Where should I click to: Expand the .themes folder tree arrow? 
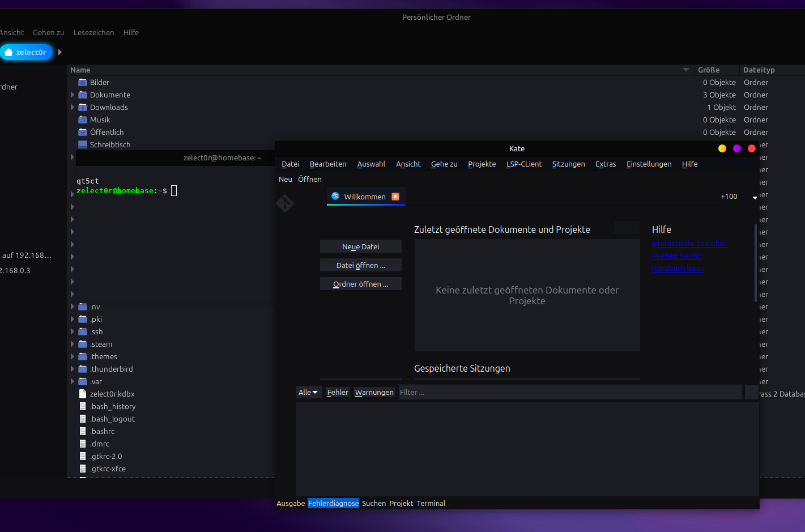point(73,356)
